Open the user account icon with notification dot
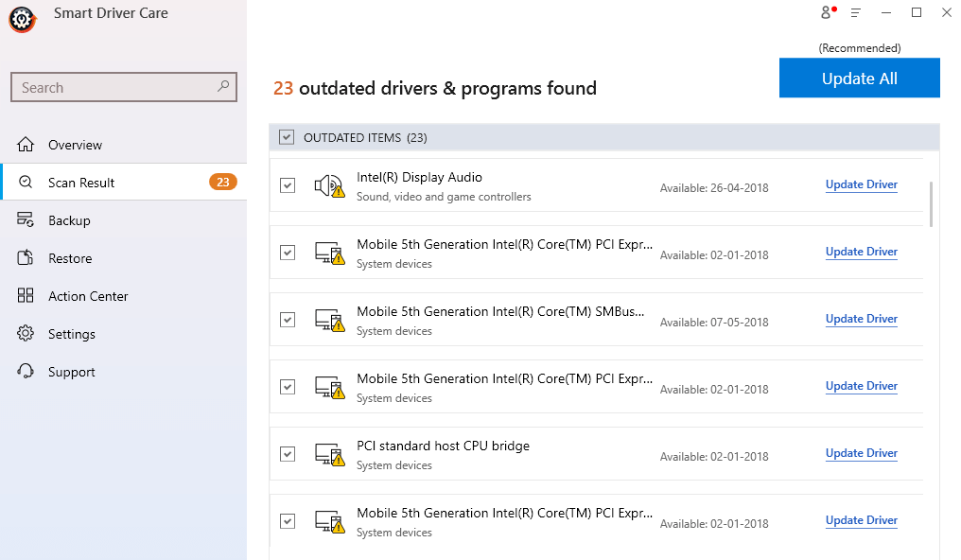Image resolution: width=961 pixels, height=560 pixels. tap(825, 12)
